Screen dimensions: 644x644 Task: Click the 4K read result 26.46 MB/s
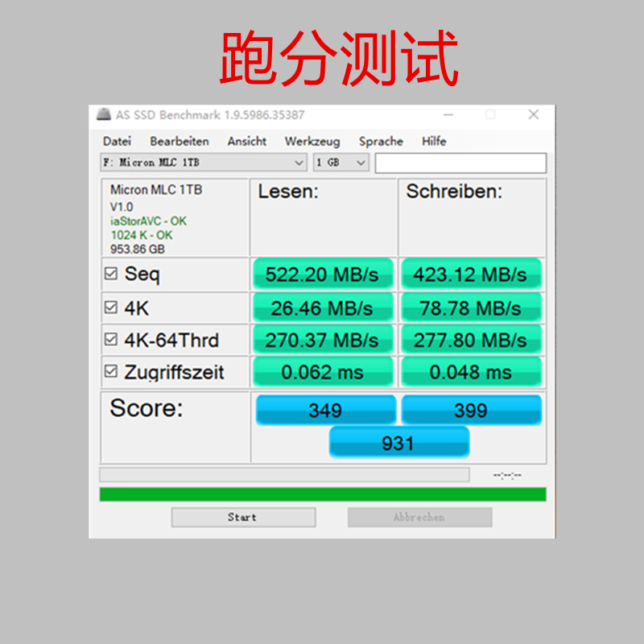323,308
